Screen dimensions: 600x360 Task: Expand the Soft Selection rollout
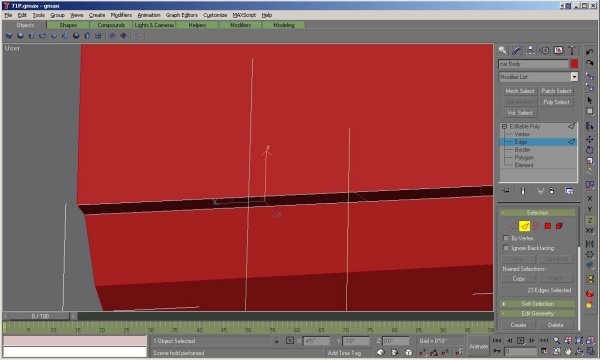point(538,304)
